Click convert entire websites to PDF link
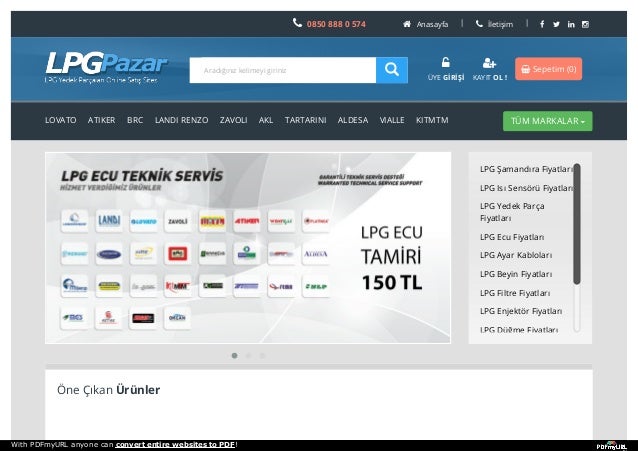This screenshot has height=451, width=638. point(175,444)
